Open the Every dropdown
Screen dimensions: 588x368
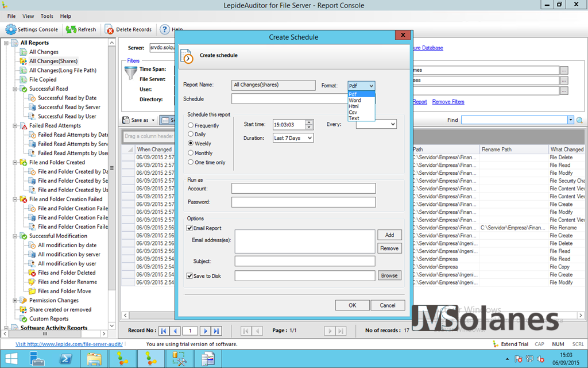[376, 124]
